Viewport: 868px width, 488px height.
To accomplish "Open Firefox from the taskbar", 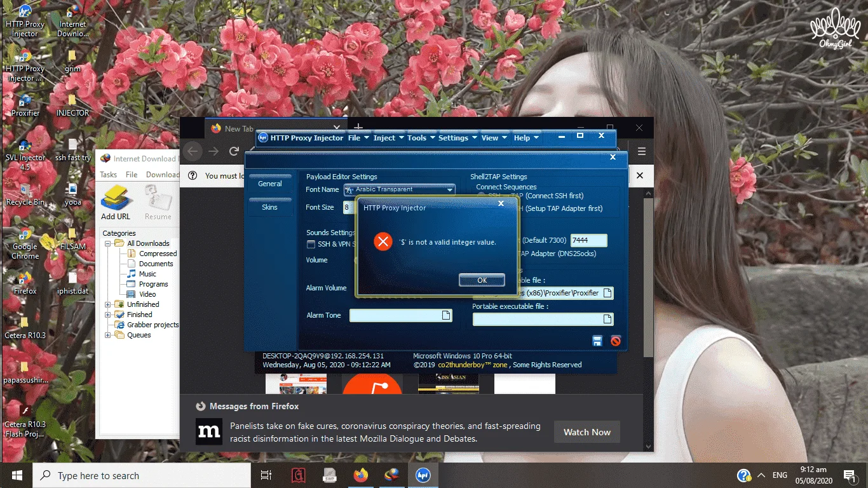I will (360, 475).
